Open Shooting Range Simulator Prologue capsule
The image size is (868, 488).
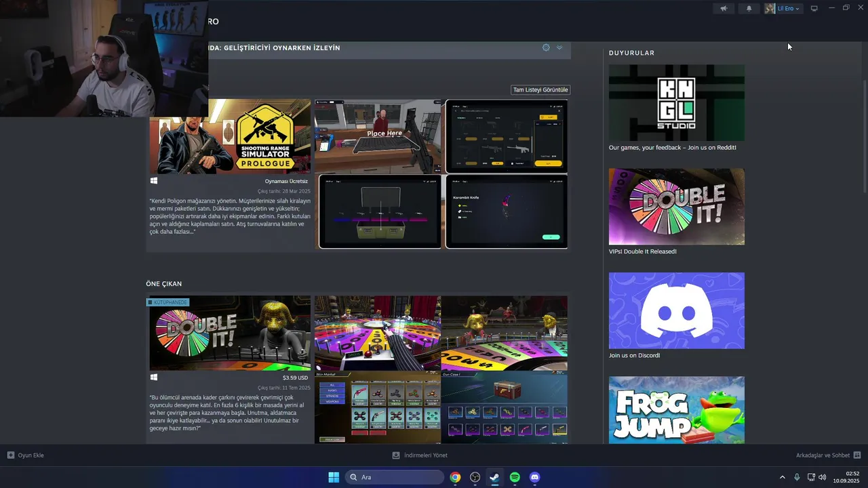pyautogui.click(x=230, y=136)
